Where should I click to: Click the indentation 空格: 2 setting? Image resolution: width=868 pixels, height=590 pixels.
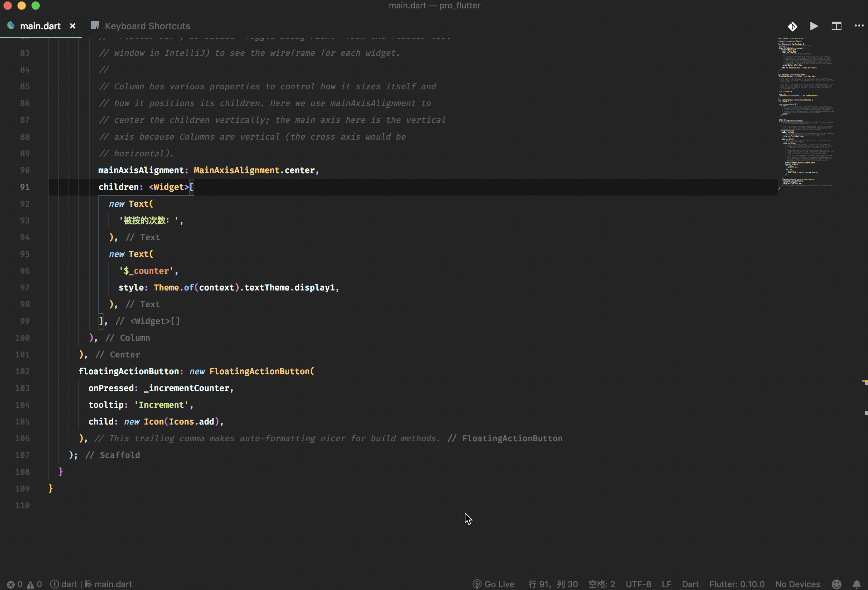click(601, 584)
